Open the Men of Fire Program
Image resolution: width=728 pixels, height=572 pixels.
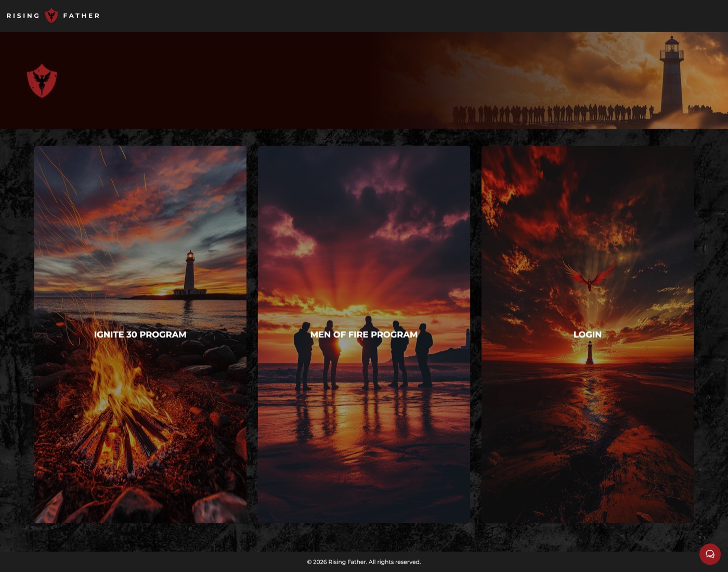click(363, 334)
